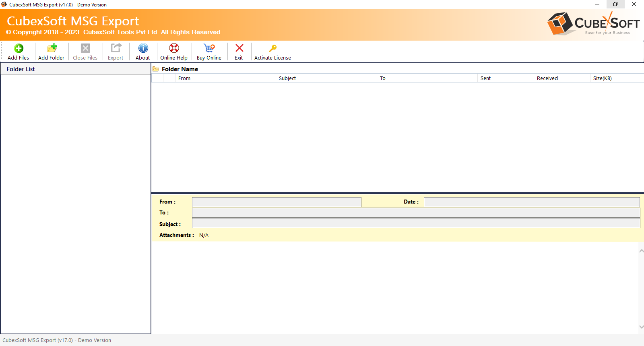This screenshot has width=644, height=346.
Task: Sort list by Received column
Action: tap(561, 78)
